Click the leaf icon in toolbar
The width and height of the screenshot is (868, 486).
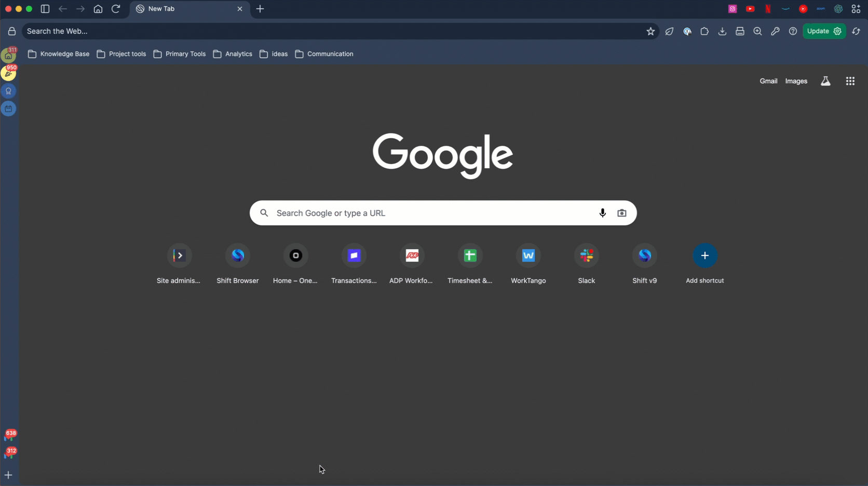(670, 31)
